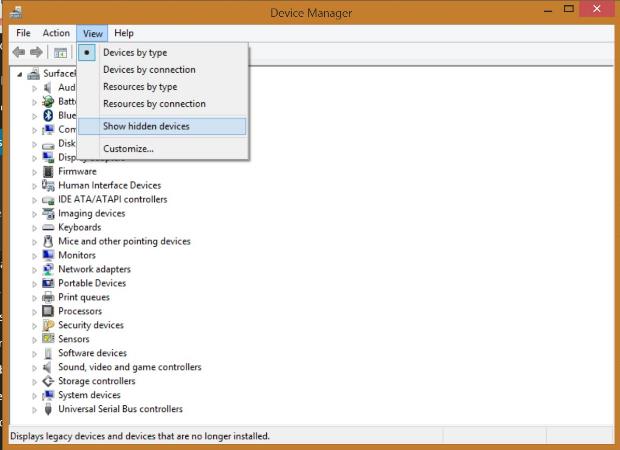Toggle Show hidden devices

(x=162, y=127)
